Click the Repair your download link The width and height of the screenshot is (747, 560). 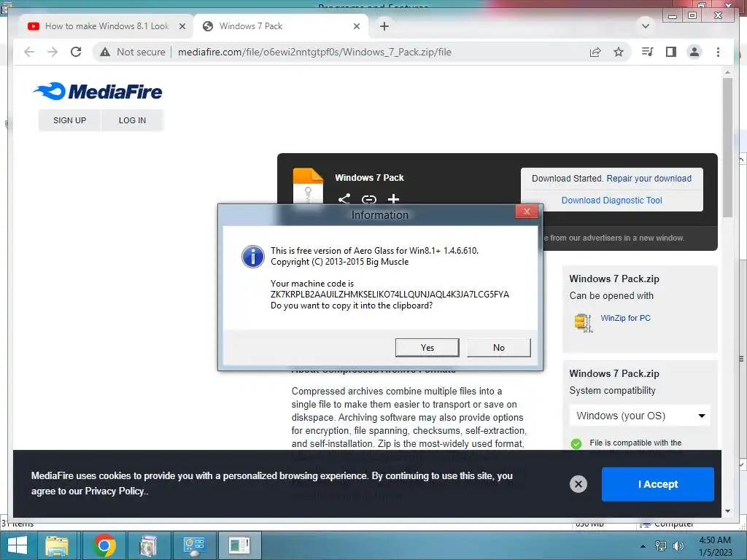649,179
